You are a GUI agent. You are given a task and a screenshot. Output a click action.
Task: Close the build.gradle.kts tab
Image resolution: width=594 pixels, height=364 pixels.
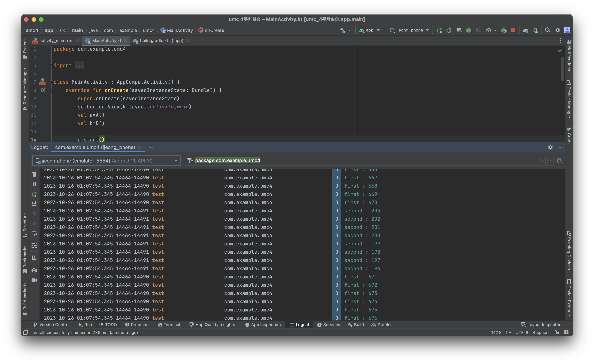click(x=188, y=41)
